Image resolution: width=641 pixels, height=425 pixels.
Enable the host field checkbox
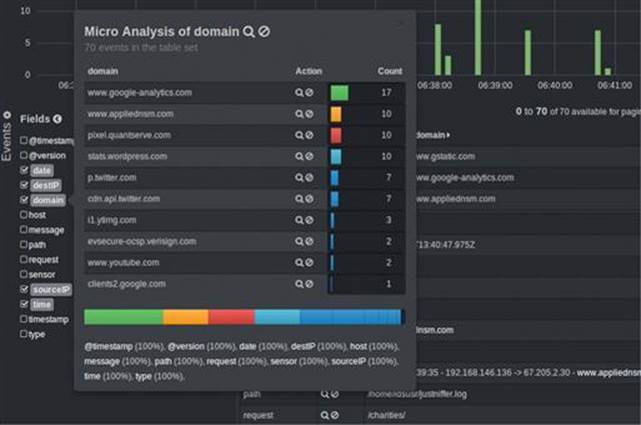coord(24,214)
